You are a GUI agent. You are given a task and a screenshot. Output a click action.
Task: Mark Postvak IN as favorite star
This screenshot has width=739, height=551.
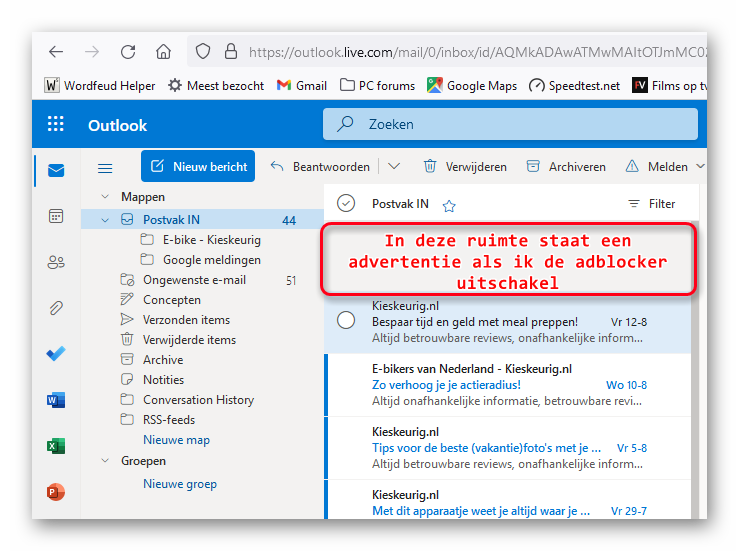coord(449,205)
